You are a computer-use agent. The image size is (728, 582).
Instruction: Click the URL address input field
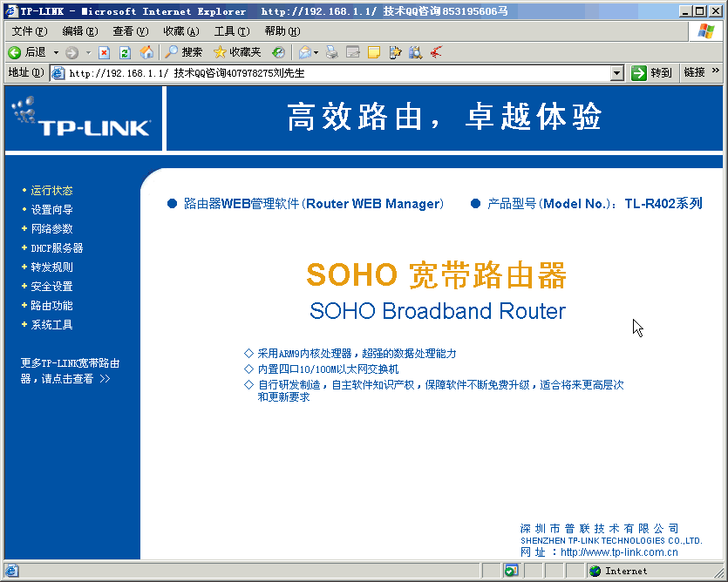coord(331,73)
